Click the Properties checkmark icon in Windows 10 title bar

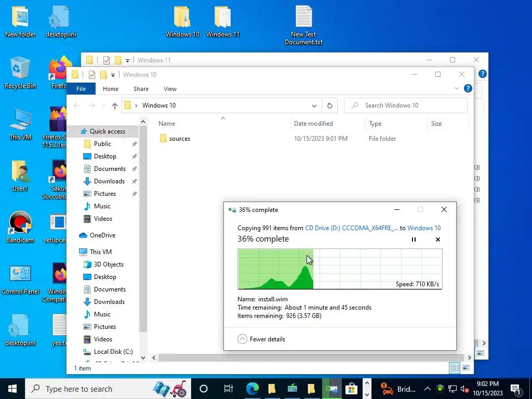[91, 75]
